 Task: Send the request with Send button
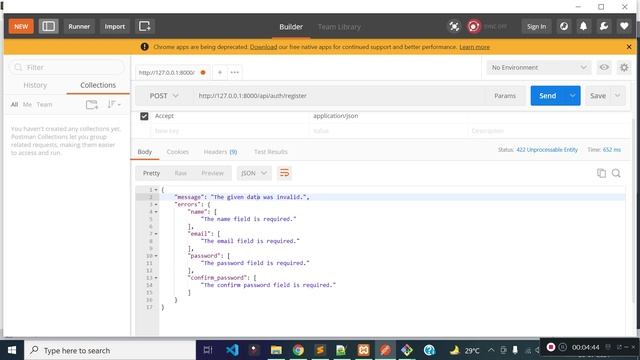(x=548, y=96)
